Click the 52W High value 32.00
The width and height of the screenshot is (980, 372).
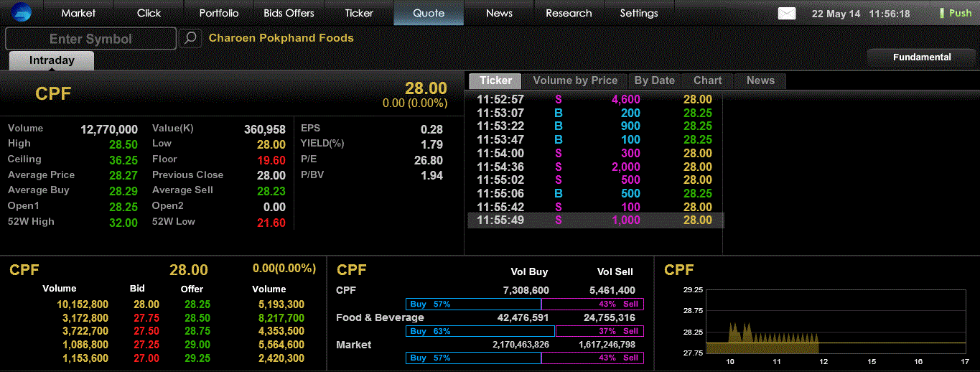[123, 223]
